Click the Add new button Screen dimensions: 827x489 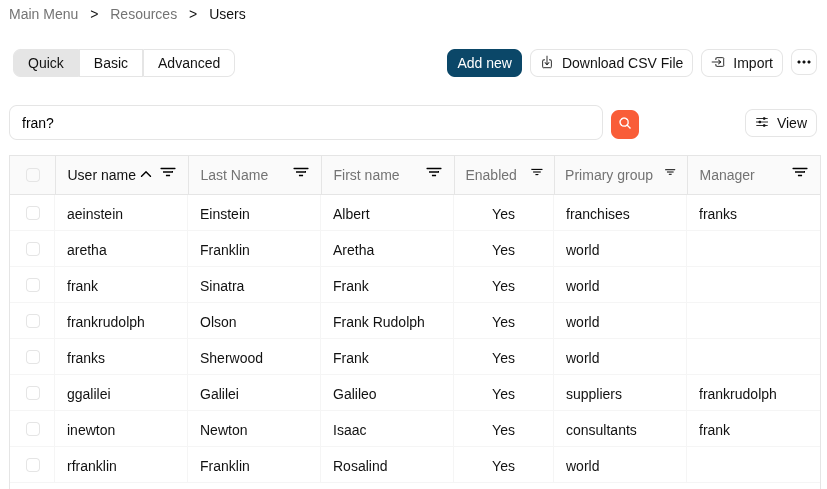tap(484, 63)
